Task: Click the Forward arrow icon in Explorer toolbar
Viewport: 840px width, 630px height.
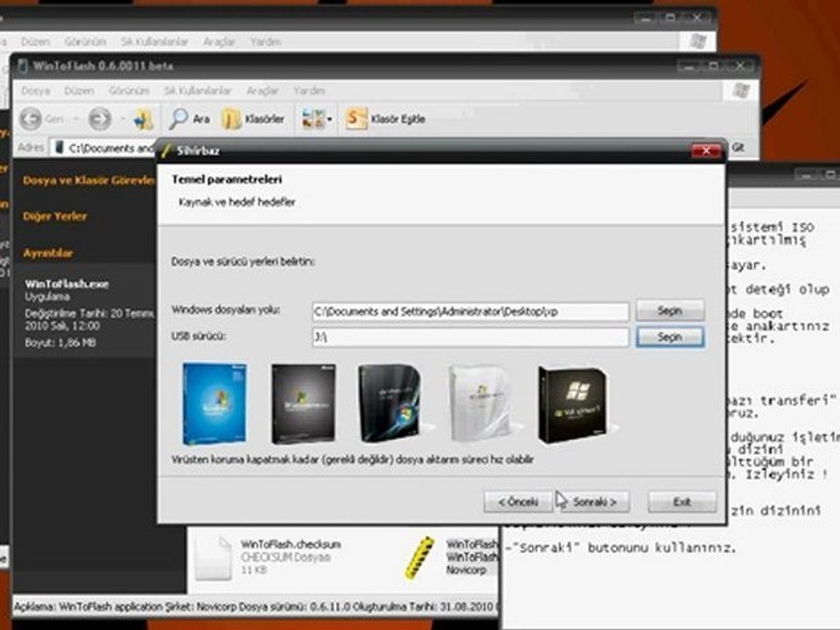Action: 100,118
